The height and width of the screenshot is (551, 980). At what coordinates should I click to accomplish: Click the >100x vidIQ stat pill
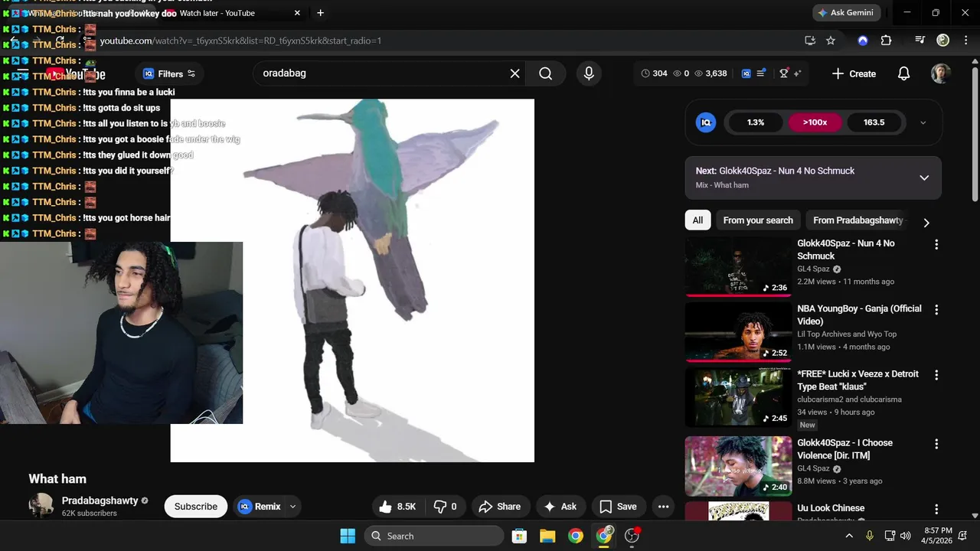815,122
